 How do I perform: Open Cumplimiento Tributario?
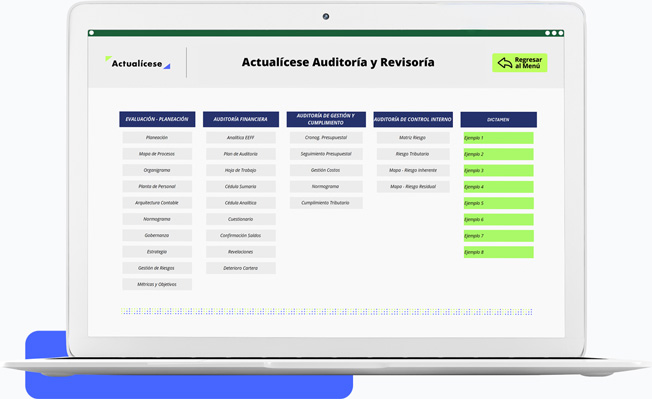point(326,203)
